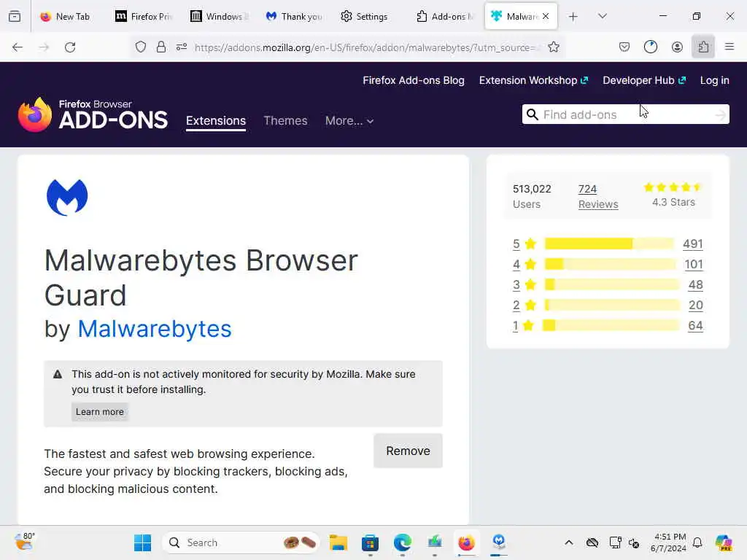
Task: Open the Firefox application menu
Action: point(729,47)
